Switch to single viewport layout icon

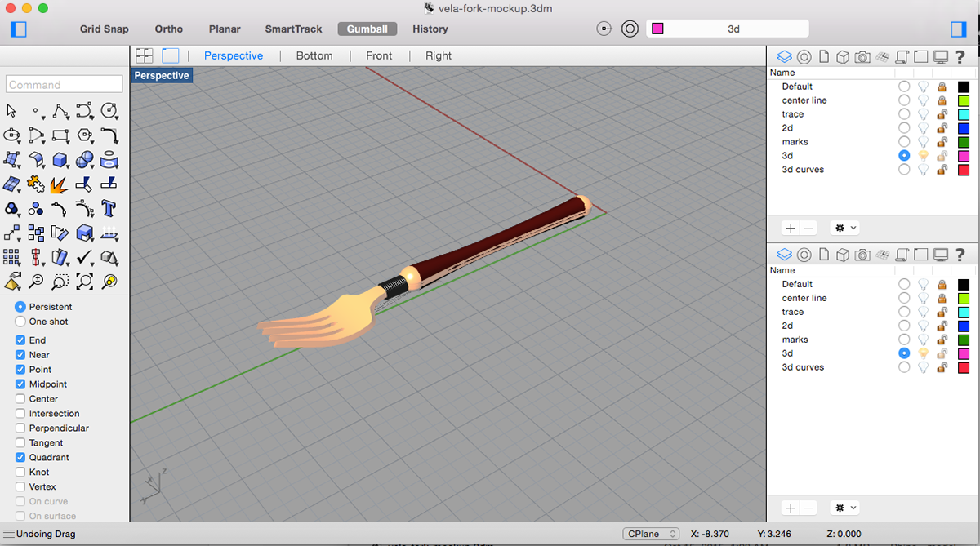tap(170, 55)
